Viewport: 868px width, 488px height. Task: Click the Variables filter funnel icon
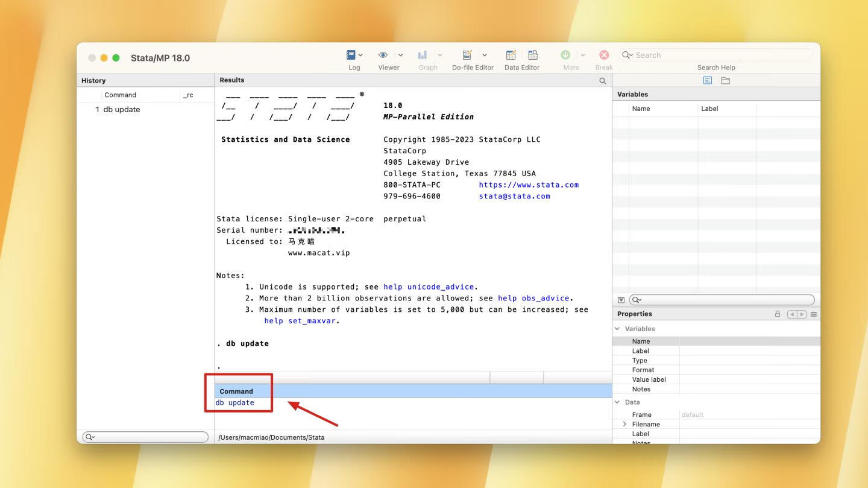(621, 300)
